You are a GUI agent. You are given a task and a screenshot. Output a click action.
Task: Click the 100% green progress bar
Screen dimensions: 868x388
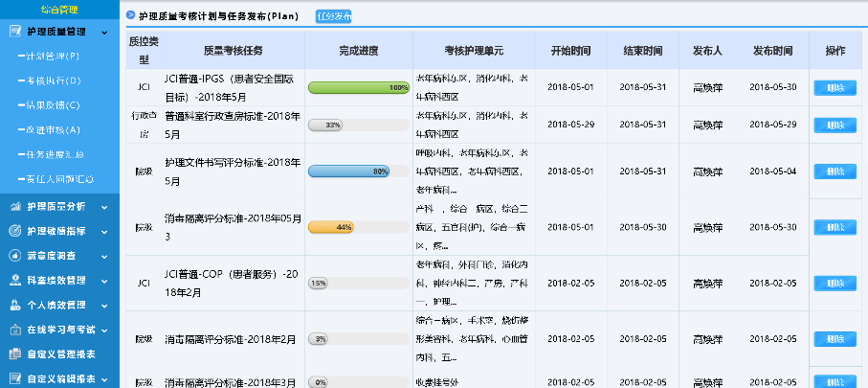point(359,88)
